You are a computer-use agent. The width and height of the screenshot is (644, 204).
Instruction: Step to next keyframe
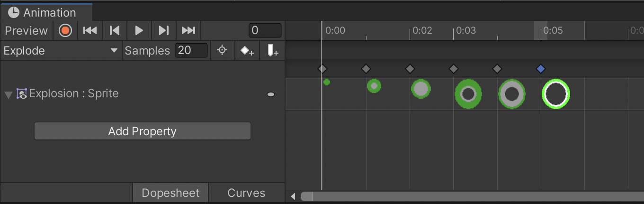coord(164,31)
